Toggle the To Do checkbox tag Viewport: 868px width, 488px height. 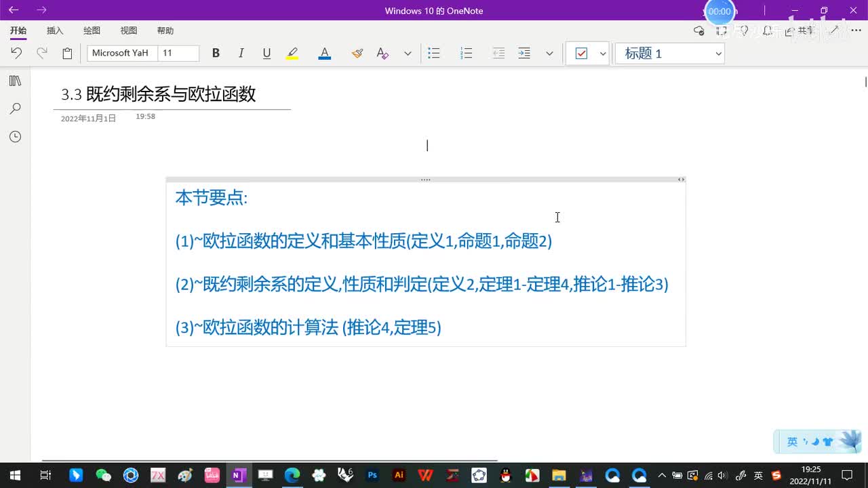click(581, 54)
